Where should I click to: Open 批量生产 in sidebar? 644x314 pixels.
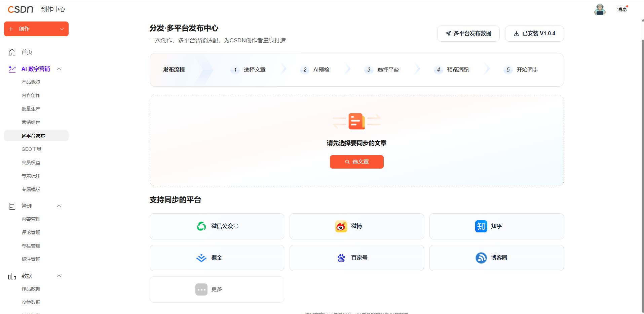point(31,109)
